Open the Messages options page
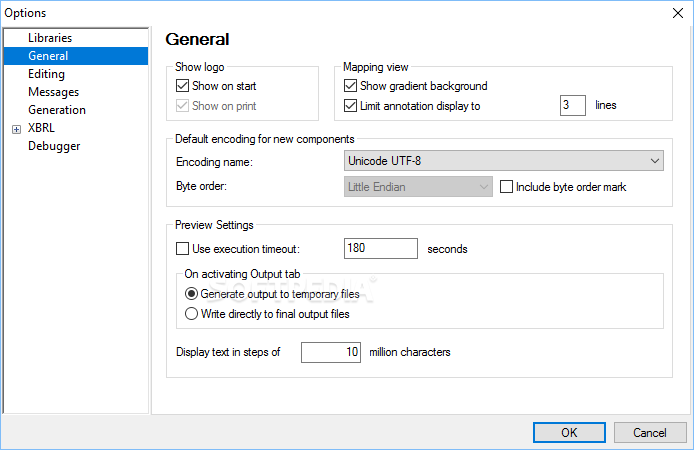The image size is (694, 450). 54,92
